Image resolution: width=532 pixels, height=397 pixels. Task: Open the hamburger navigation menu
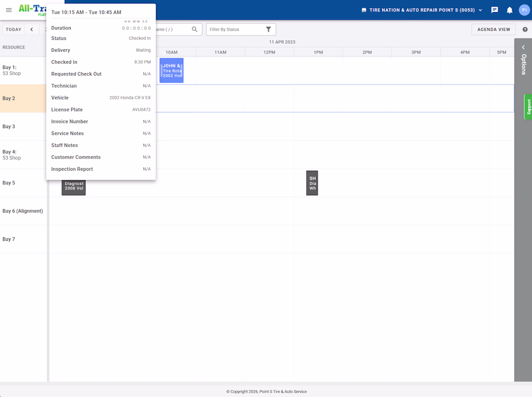(9, 10)
